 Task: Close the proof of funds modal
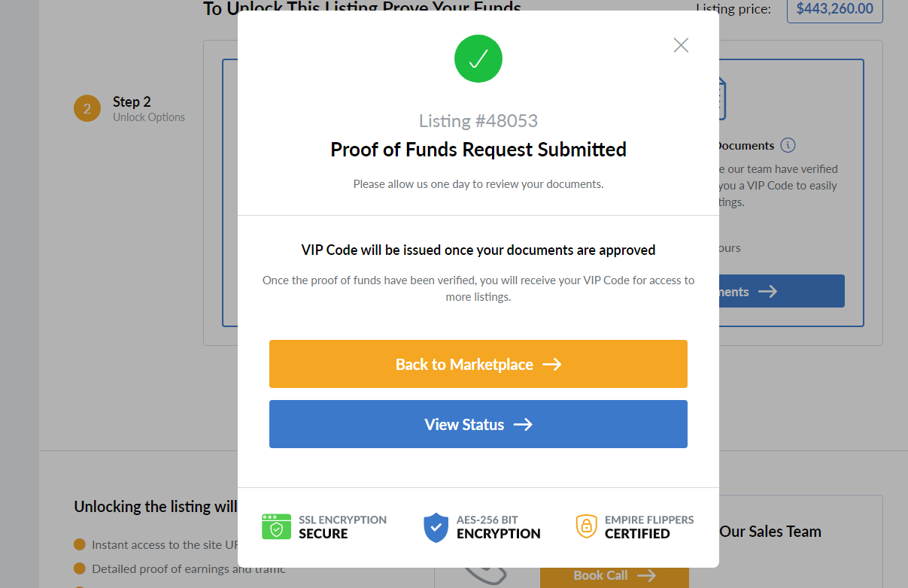coord(681,45)
